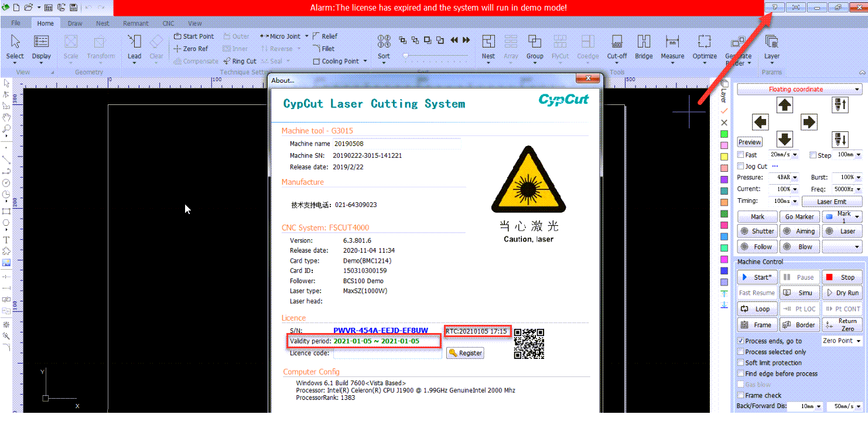Jog the machine left with arrow
Screen dimensions: 868x421
(760, 122)
